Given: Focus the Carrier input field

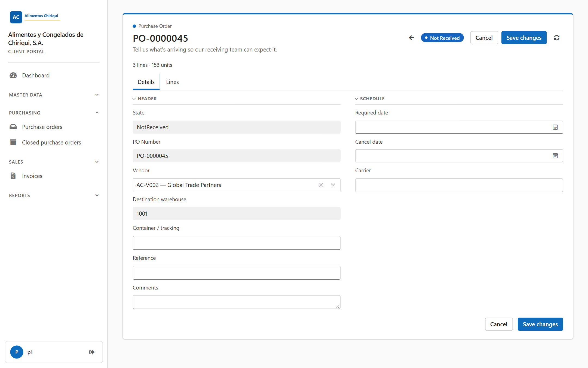Looking at the screenshot, I should (459, 185).
